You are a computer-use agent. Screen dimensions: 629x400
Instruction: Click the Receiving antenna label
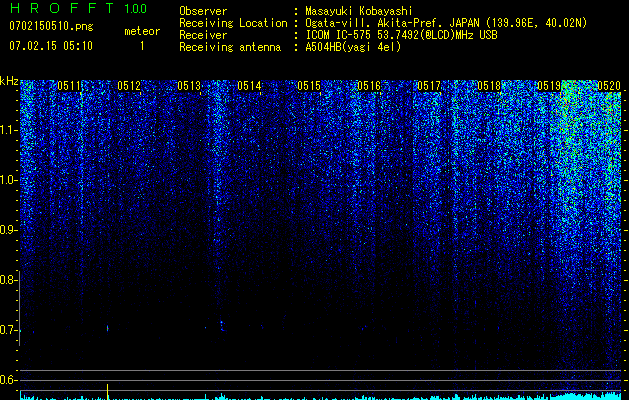point(230,47)
